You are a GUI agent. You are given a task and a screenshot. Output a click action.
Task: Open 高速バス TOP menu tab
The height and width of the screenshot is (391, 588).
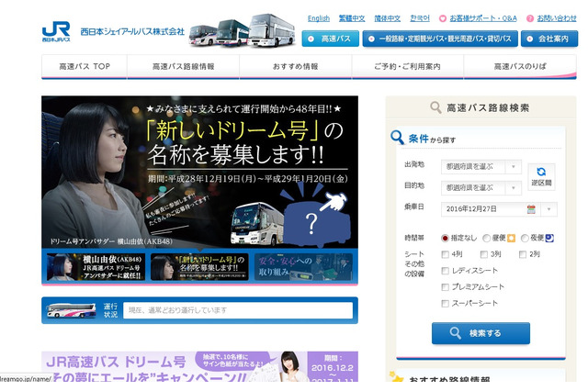[85, 67]
